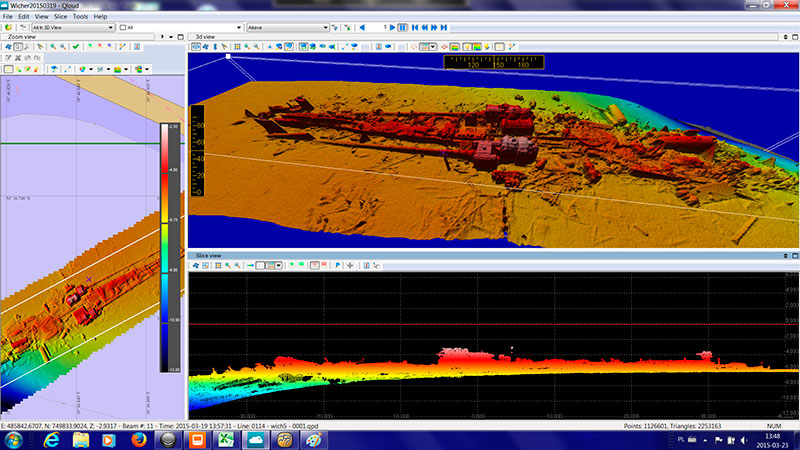Toggle the All checkbox in top toolbar

(123, 28)
